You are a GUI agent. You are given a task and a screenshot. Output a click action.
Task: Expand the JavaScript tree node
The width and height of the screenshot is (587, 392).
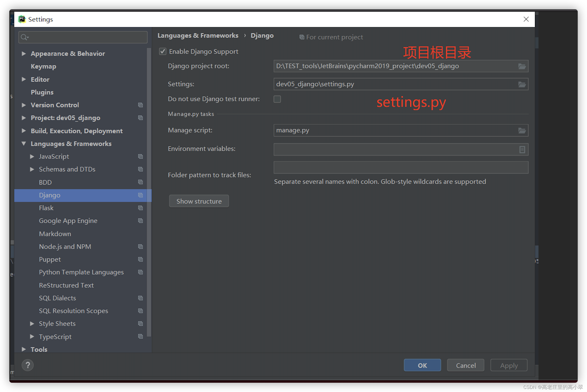tap(32, 156)
